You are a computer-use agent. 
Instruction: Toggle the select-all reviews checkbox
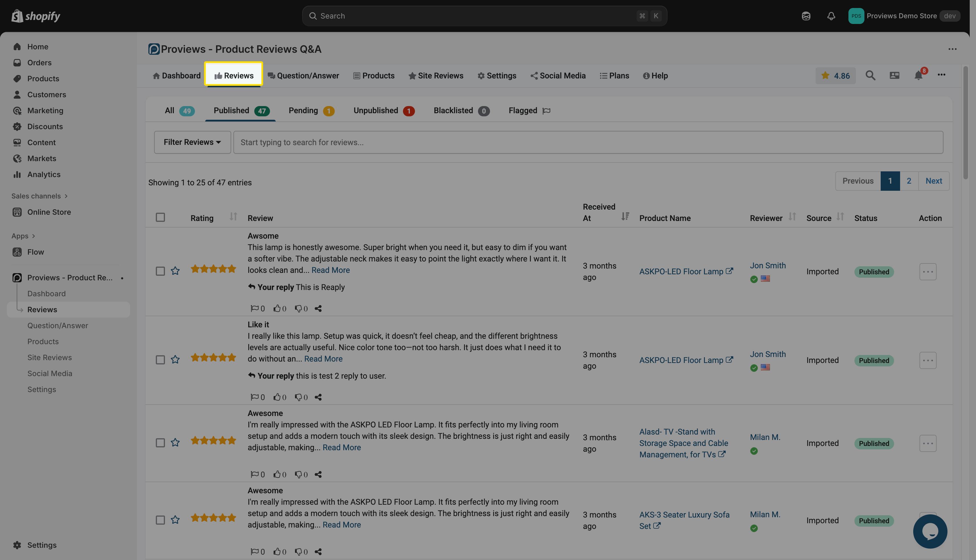point(160,218)
